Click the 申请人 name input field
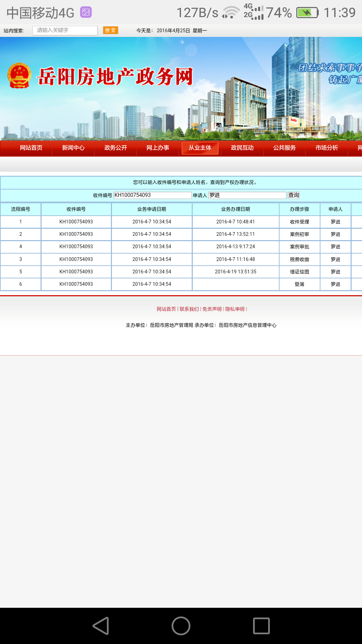This screenshot has height=644, width=362. pyautogui.click(x=247, y=195)
